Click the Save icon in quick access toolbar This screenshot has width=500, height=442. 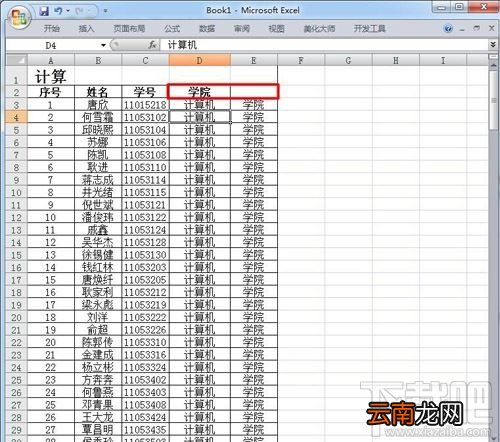click(x=44, y=11)
